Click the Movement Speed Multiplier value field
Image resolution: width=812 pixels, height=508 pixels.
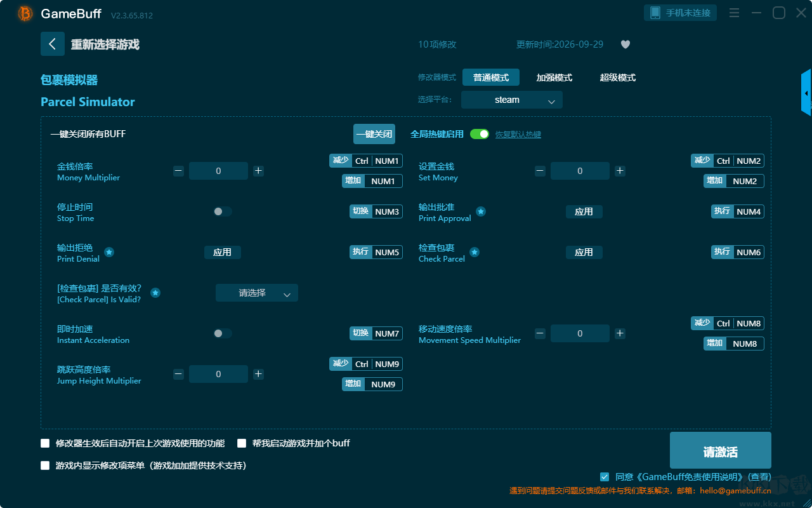click(x=580, y=333)
